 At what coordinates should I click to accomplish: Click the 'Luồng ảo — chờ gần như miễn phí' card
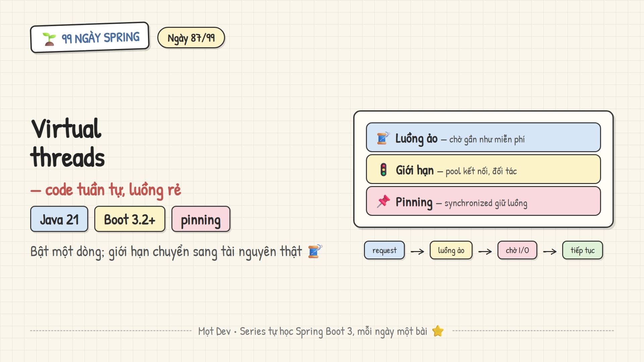(483, 137)
